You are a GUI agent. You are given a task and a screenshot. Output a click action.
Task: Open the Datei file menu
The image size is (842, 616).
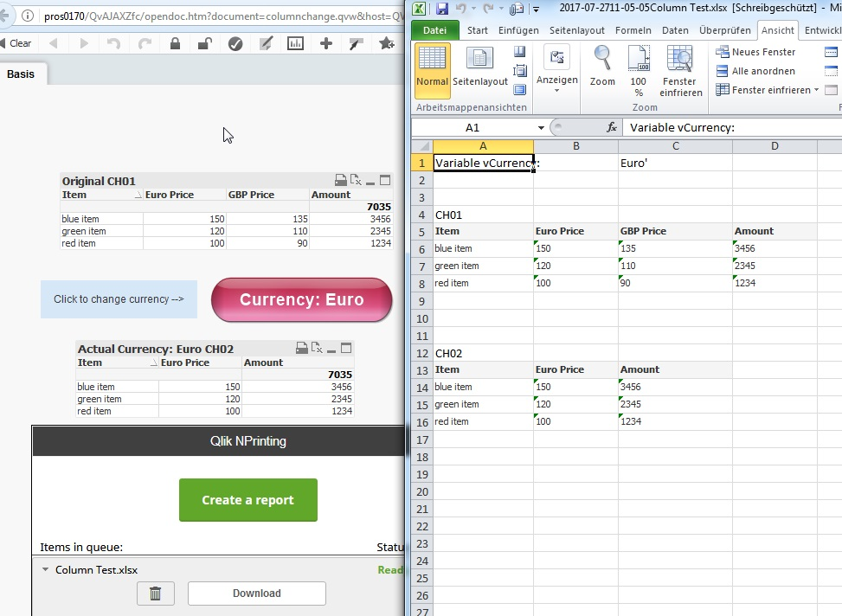435,30
